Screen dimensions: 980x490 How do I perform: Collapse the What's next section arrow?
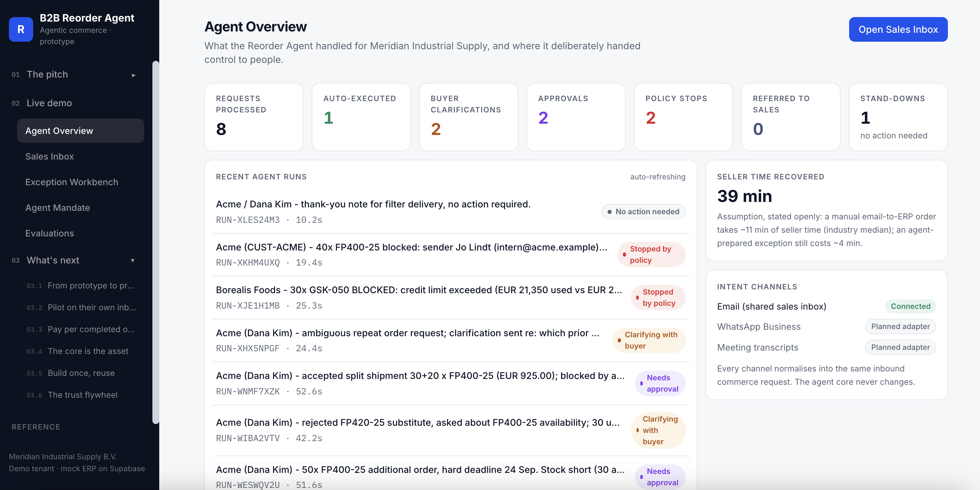133,261
